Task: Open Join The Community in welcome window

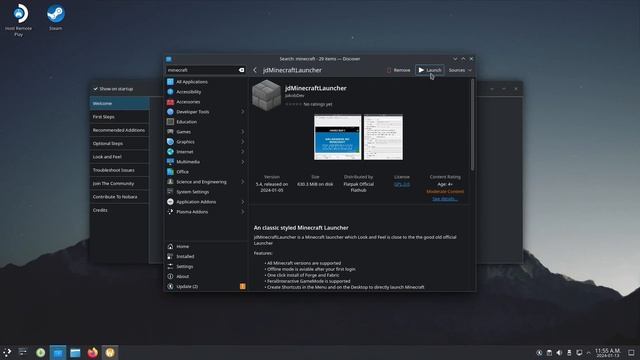Action: point(119,183)
